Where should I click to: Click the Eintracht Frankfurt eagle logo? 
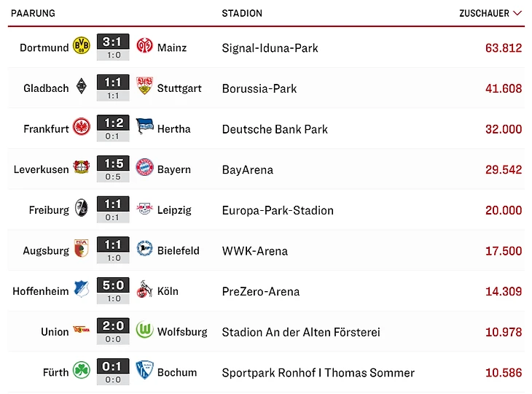81,128
